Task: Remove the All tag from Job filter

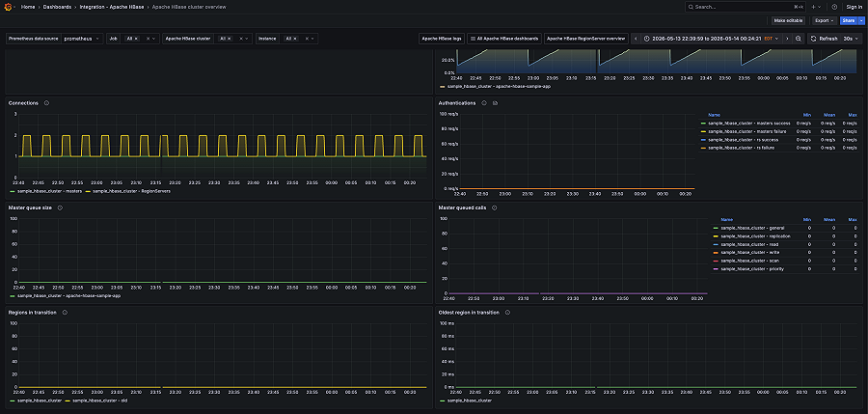Action: coord(136,39)
